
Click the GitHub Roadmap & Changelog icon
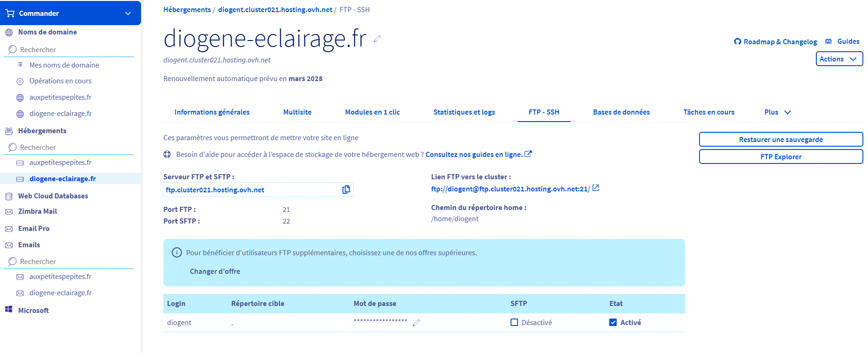[x=738, y=41]
